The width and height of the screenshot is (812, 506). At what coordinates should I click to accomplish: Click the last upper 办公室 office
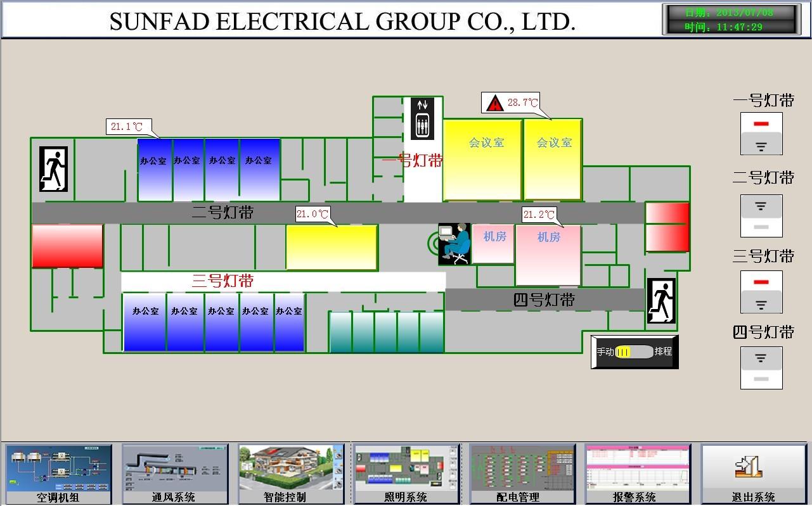click(x=260, y=170)
